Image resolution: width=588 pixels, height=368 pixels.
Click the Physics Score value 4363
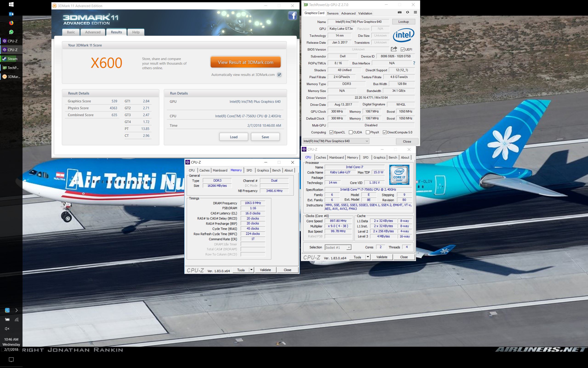[x=113, y=108]
